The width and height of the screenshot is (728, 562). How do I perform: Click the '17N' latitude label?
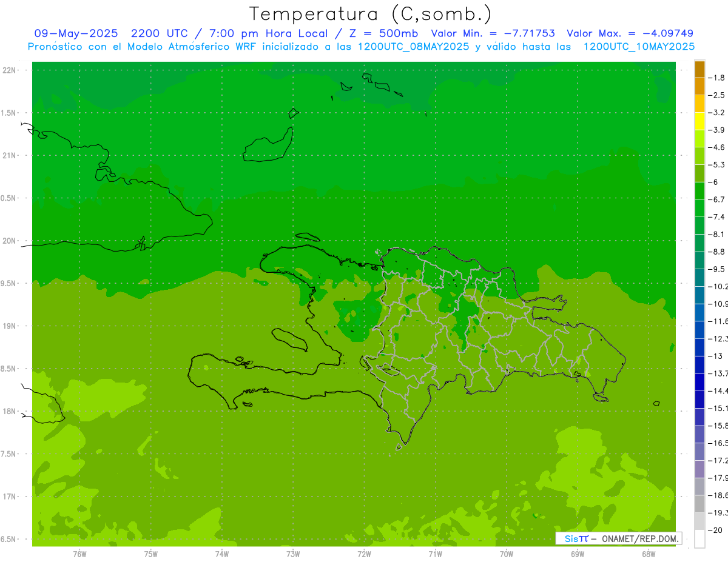(9, 497)
